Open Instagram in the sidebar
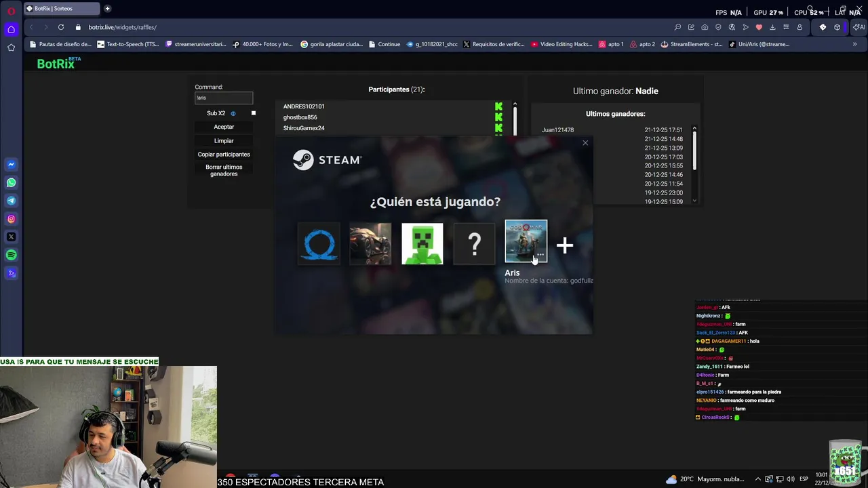This screenshot has height=488, width=868. click(x=11, y=219)
